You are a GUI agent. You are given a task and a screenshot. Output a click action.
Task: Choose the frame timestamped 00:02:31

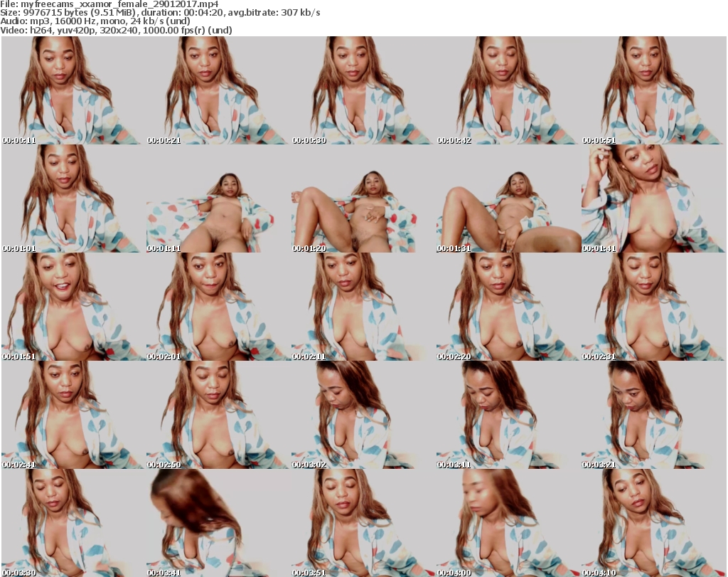click(653, 307)
